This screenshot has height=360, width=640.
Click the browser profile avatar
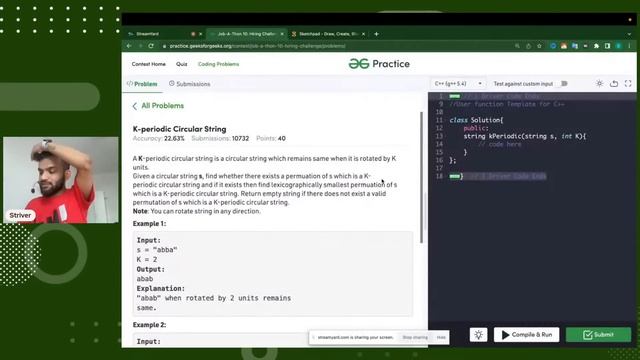pos(619,46)
